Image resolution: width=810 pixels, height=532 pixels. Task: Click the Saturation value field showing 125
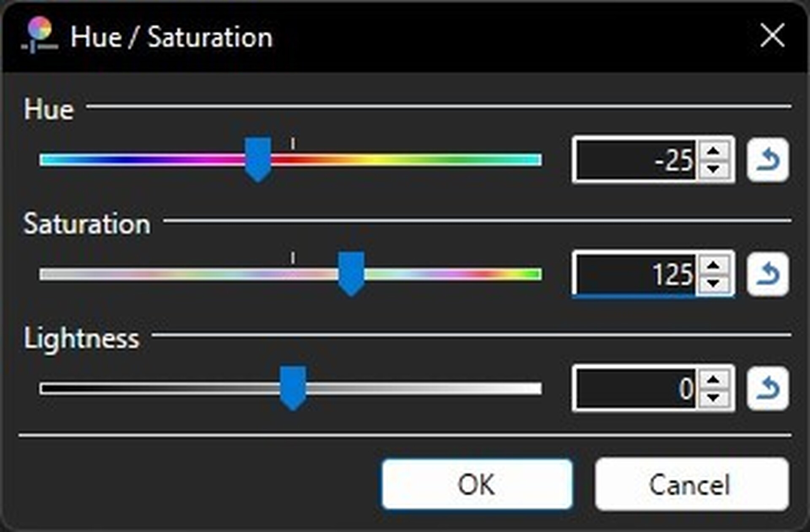636,275
